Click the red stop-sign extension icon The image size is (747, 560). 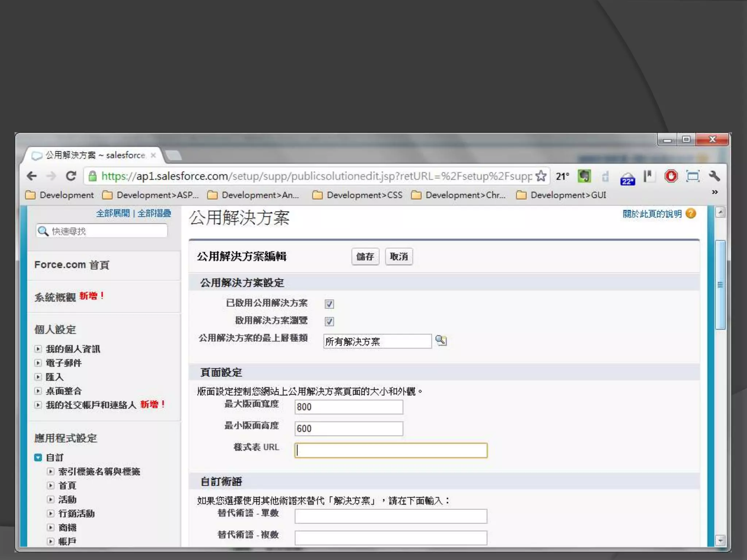point(671,176)
